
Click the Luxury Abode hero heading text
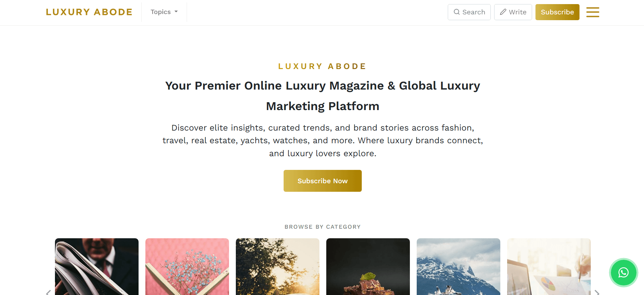(323, 66)
